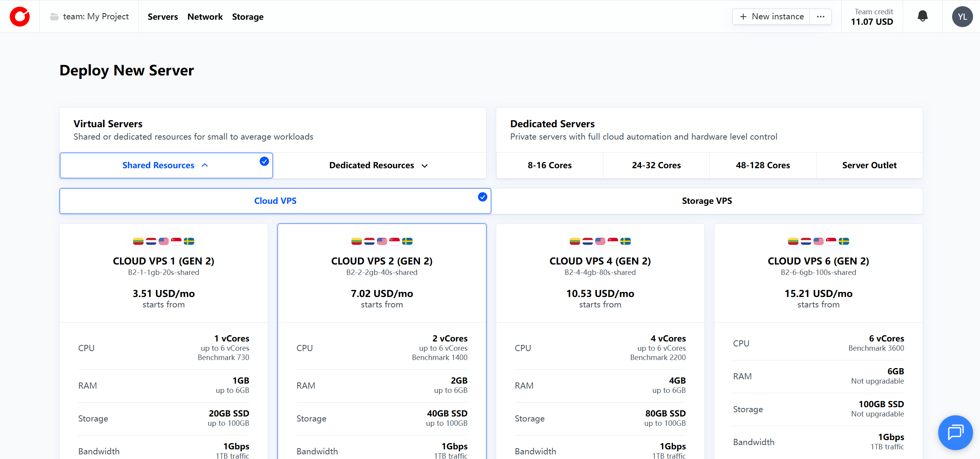The image size is (980, 459).
Task: Click the Dedicated Servers heading
Action: 552,124
